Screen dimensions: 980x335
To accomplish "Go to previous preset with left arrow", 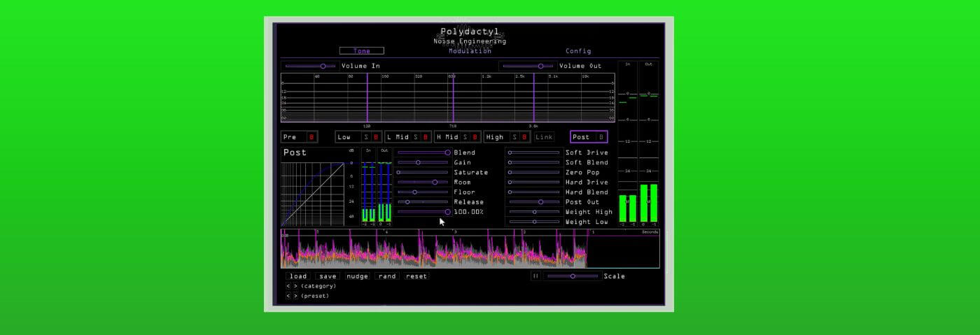I will click(x=288, y=296).
